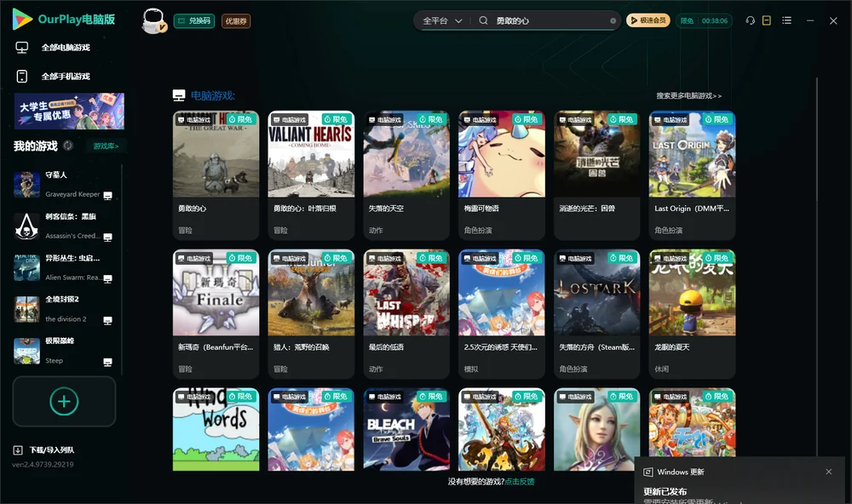Click the PC platform icon beside Steep

click(x=107, y=363)
